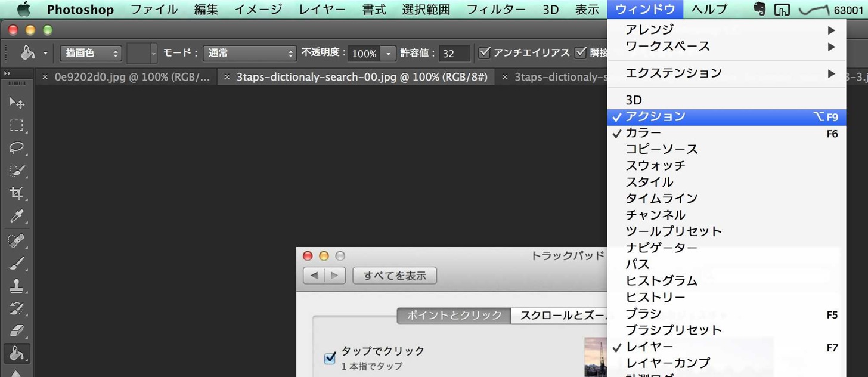Choose チャンネル from the Window menu

click(x=726, y=215)
